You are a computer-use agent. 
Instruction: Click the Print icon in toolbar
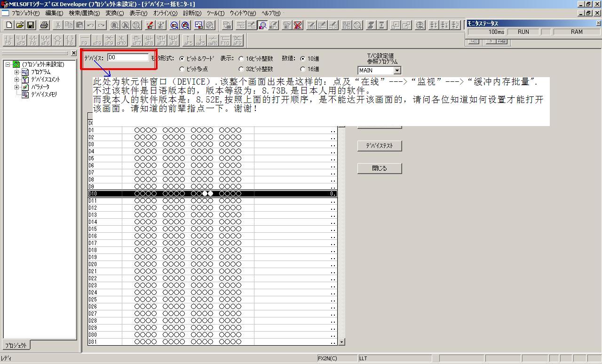coord(44,25)
